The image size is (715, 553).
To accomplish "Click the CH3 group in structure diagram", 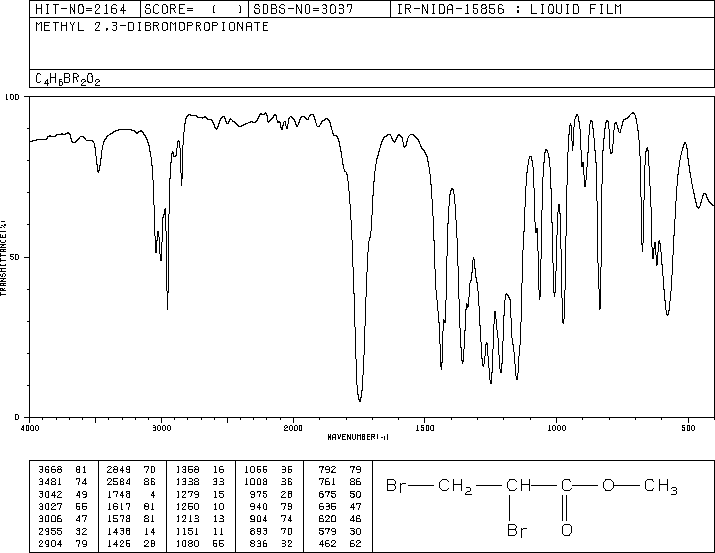I will coord(661,487).
